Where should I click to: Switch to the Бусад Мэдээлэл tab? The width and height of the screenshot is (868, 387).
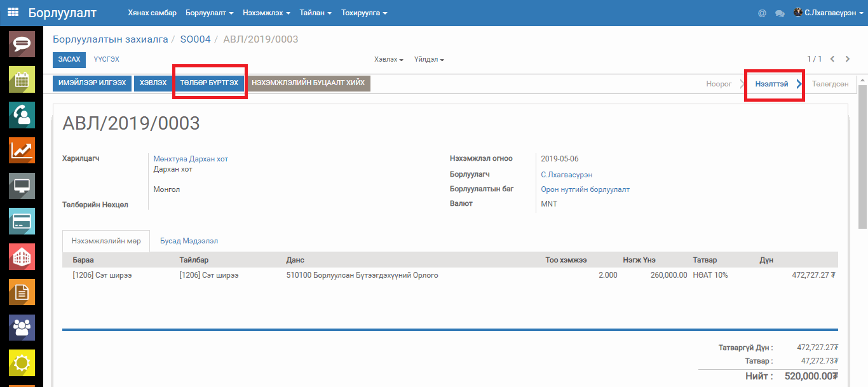tap(189, 241)
